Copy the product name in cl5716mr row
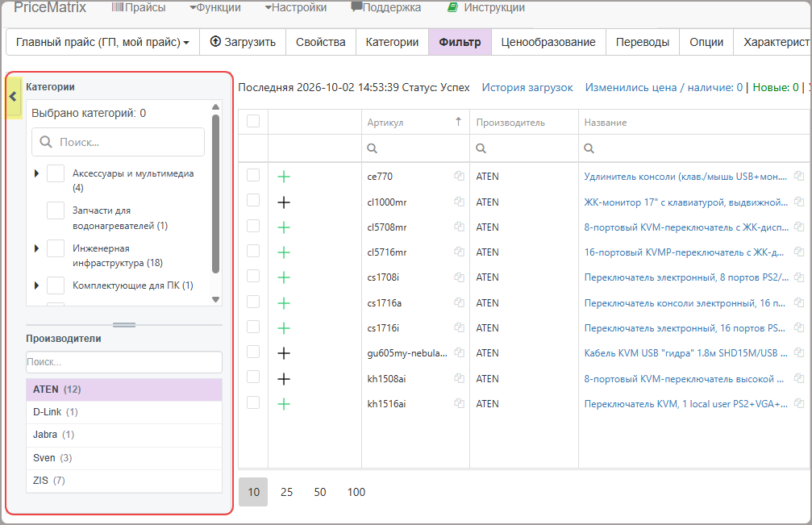This screenshot has width=812, height=525. [799, 252]
